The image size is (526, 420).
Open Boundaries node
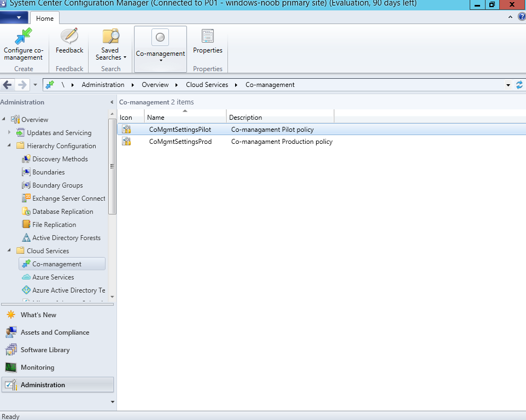click(48, 172)
